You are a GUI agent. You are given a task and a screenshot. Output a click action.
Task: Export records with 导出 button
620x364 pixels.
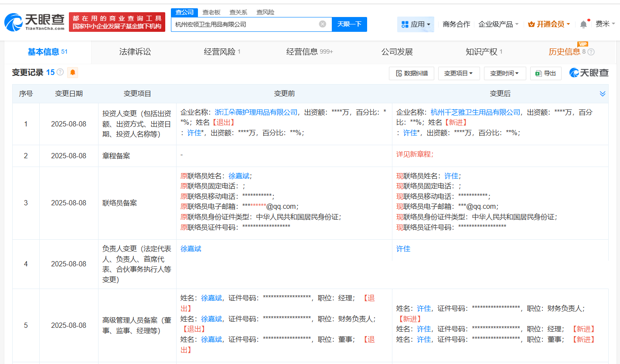545,73
